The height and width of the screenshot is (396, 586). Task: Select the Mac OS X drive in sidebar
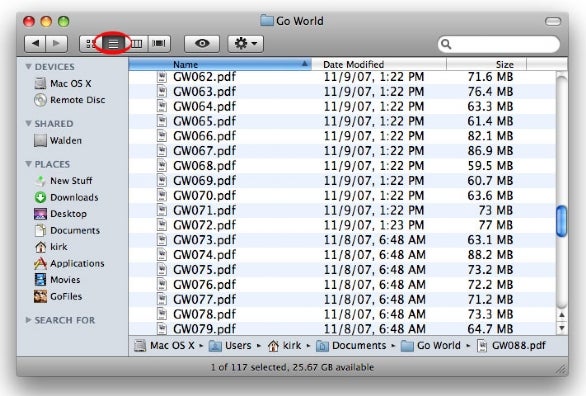click(x=63, y=83)
